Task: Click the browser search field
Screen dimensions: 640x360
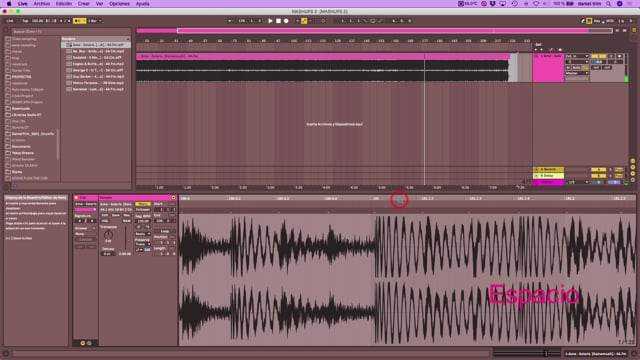Action: (x=71, y=31)
